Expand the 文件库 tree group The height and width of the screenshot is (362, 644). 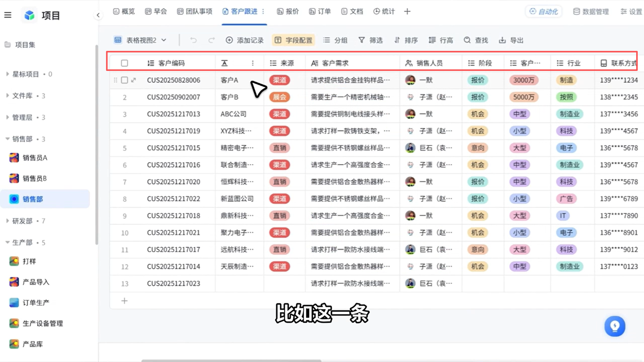point(7,96)
